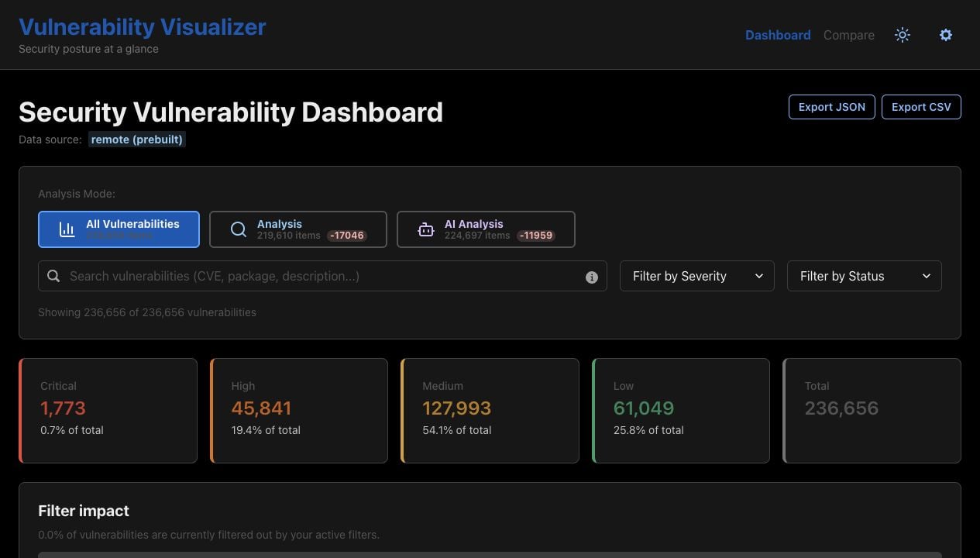The image size is (980, 558).
Task: Click the Medium severity card
Action: tap(490, 411)
